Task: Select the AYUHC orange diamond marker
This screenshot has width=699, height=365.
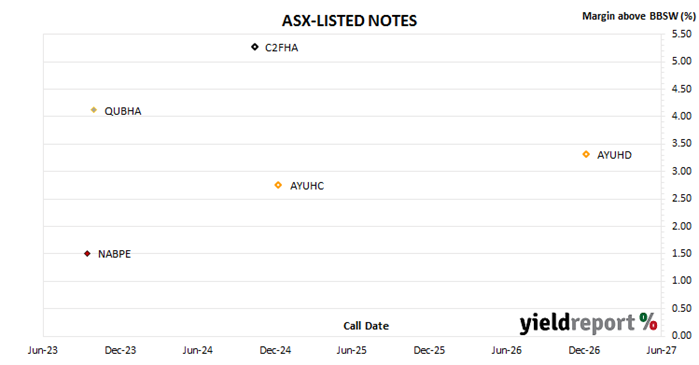Action: point(278,185)
